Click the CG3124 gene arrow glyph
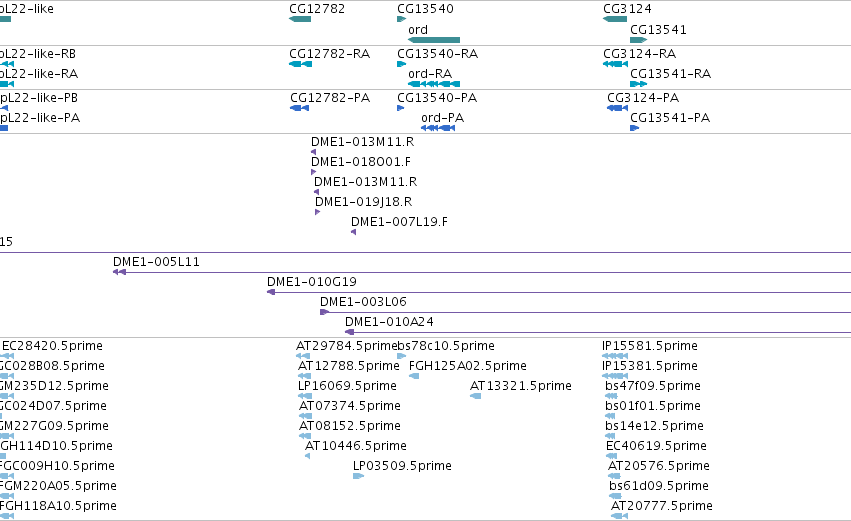Image resolution: width=851 pixels, height=521 pixels. tap(615, 19)
